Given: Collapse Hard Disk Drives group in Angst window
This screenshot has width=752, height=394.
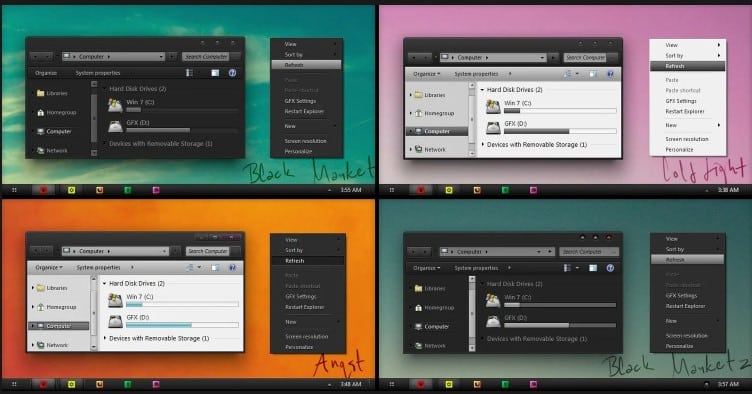Looking at the screenshot, I should (x=105, y=284).
